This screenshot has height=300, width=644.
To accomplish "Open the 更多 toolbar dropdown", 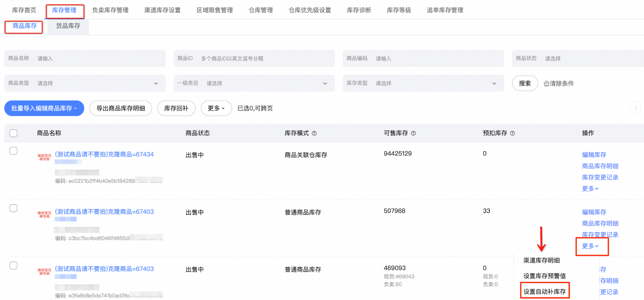I will click(x=216, y=108).
